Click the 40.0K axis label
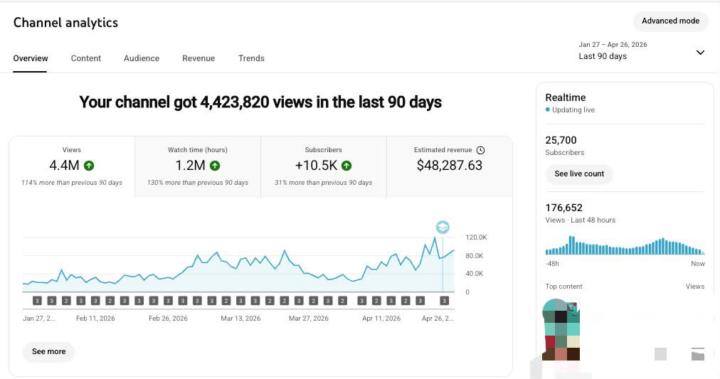The width and height of the screenshot is (720, 379). tap(474, 273)
